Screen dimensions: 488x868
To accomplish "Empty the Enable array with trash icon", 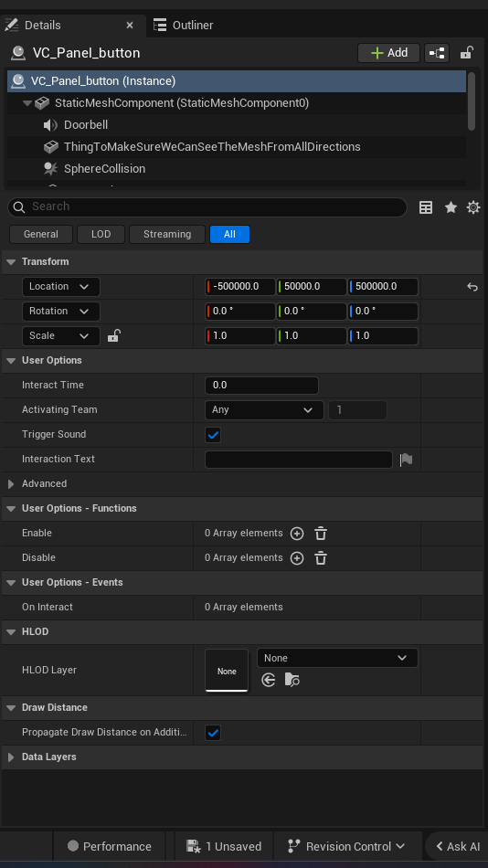I will 321,534.
